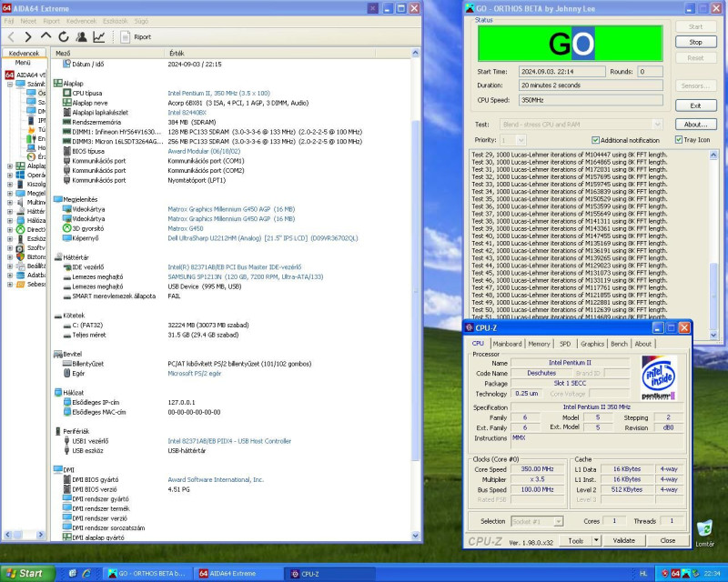Disable the Tray Icon checkbox
The image size is (728, 582).
[679, 140]
